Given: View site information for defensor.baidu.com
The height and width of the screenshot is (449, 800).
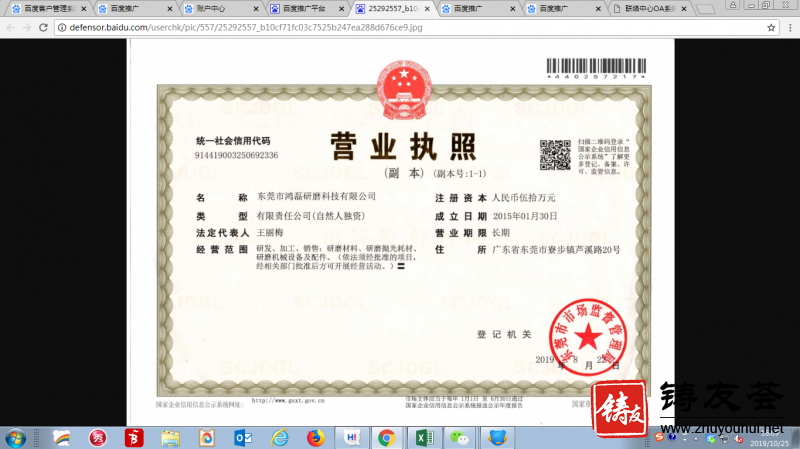Looking at the screenshot, I should [62, 28].
